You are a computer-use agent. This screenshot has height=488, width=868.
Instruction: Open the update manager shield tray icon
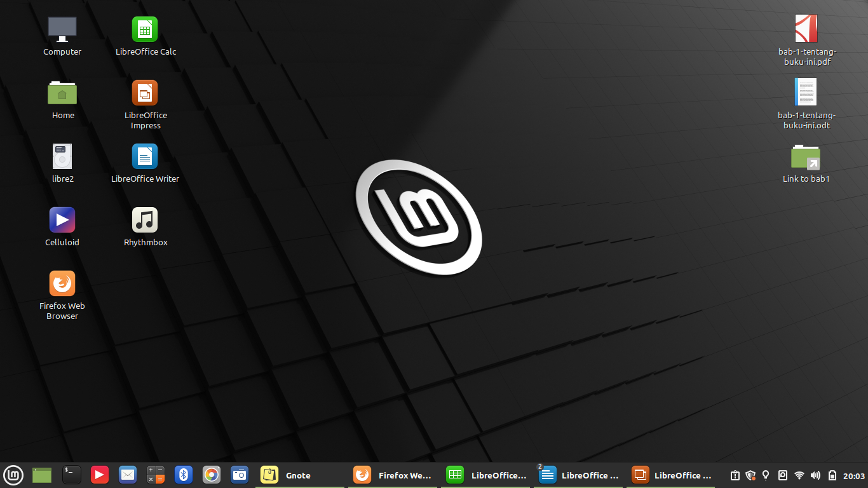750,475
